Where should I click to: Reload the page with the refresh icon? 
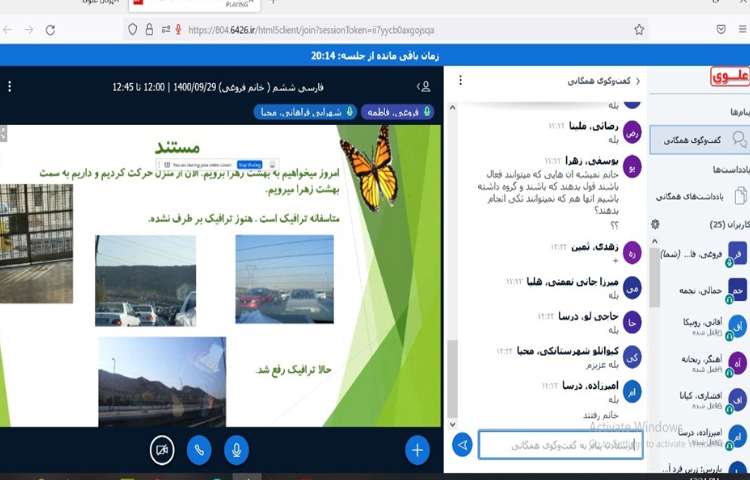tap(50, 30)
